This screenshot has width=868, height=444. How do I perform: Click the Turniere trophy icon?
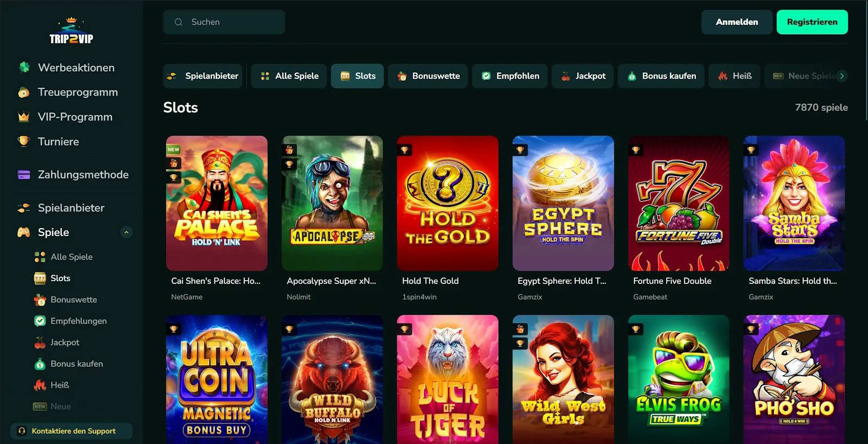[x=24, y=141]
